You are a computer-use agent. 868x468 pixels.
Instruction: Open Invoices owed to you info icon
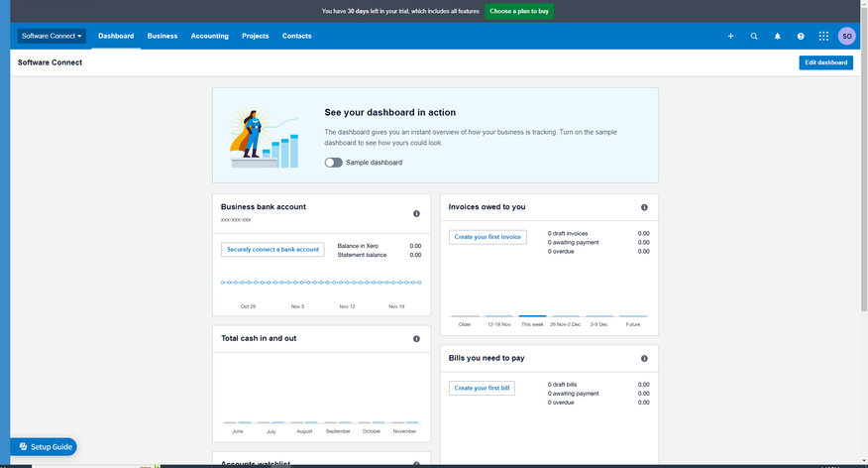click(644, 207)
